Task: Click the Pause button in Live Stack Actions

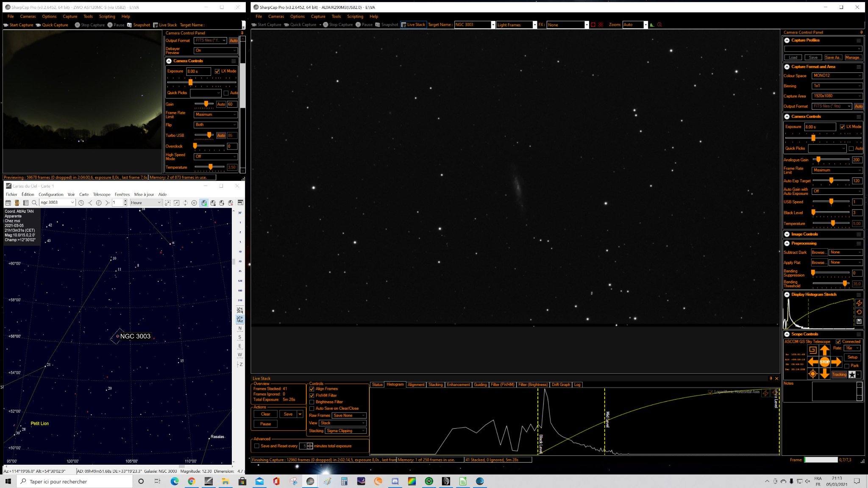Action: tap(266, 424)
